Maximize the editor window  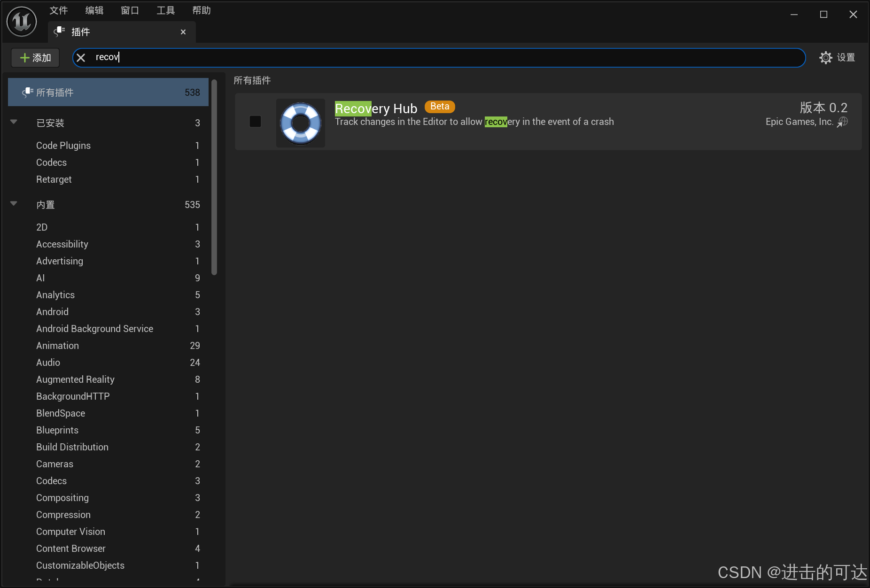pyautogui.click(x=823, y=15)
